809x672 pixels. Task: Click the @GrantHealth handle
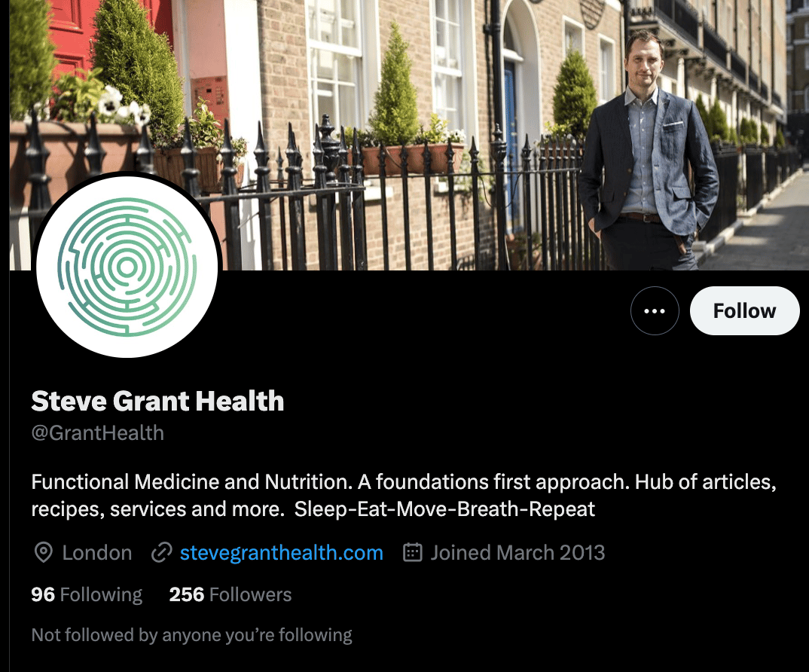pos(97,433)
